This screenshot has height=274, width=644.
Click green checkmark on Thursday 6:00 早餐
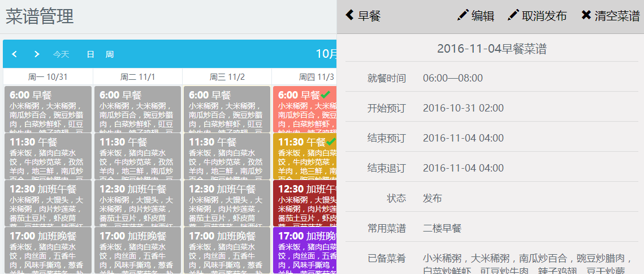(325, 95)
